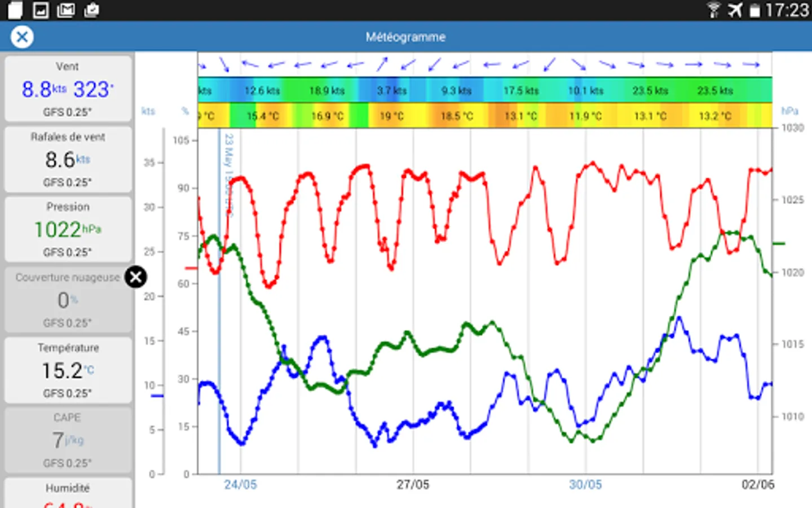This screenshot has height=508, width=812.
Task: Tap the kts axis unit label
Action: pyautogui.click(x=148, y=111)
